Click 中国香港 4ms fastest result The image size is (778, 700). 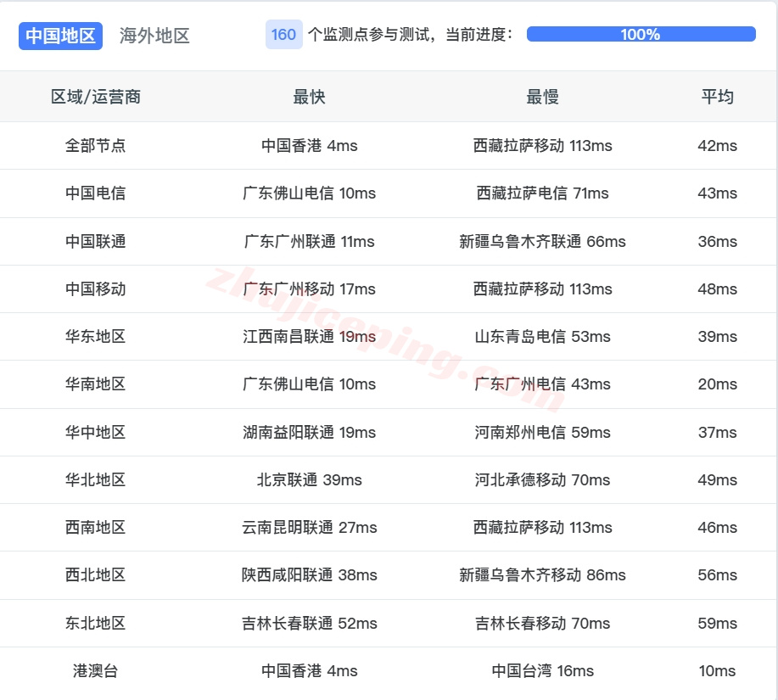(x=310, y=145)
